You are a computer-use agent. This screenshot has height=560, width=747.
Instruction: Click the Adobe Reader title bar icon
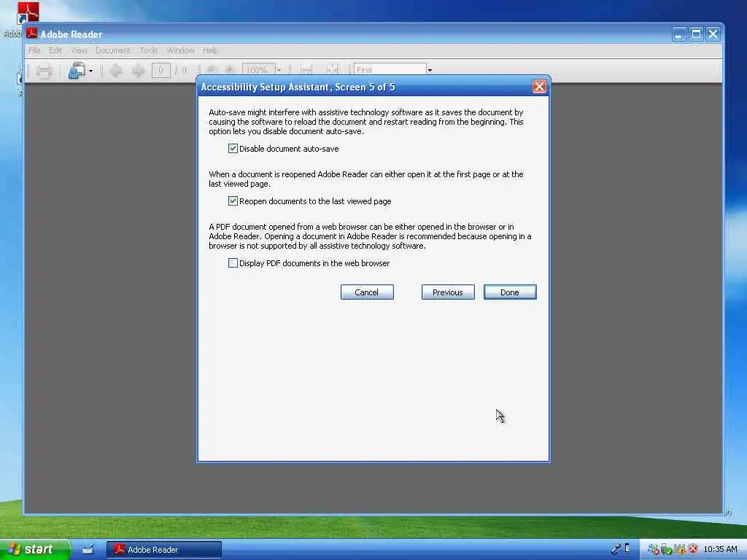coord(32,34)
